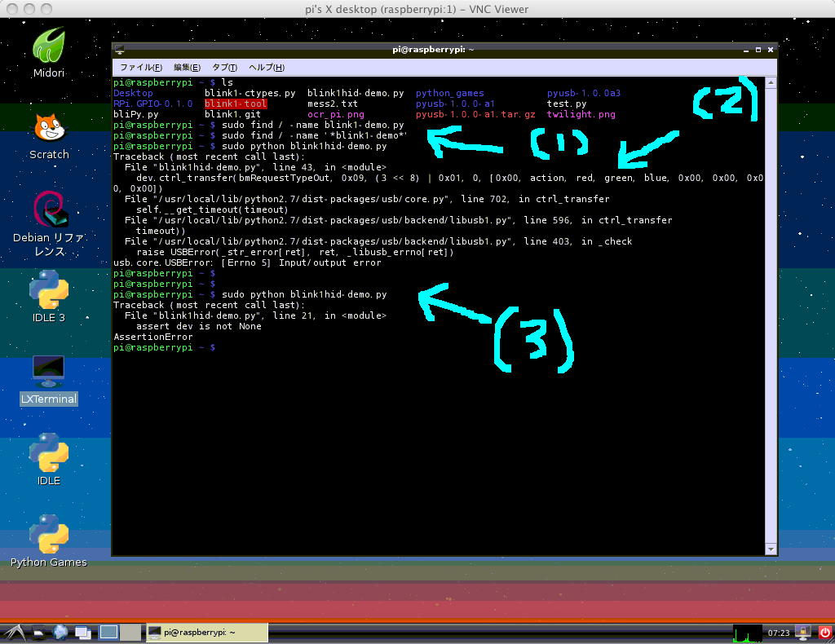Image resolution: width=835 pixels, height=644 pixels.
Task: Click the 'pyusb-1.0.0a3' directory name
Action: tap(584, 93)
